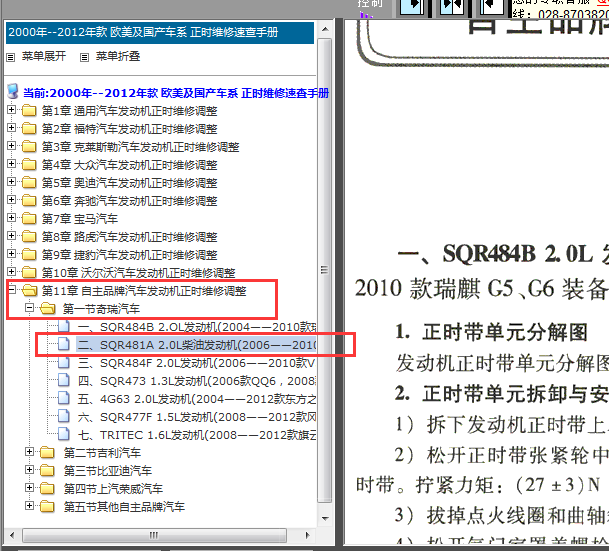Click the folder icon of 第3章 克莱斯勒汽车
The image size is (609, 551).
(29, 147)
